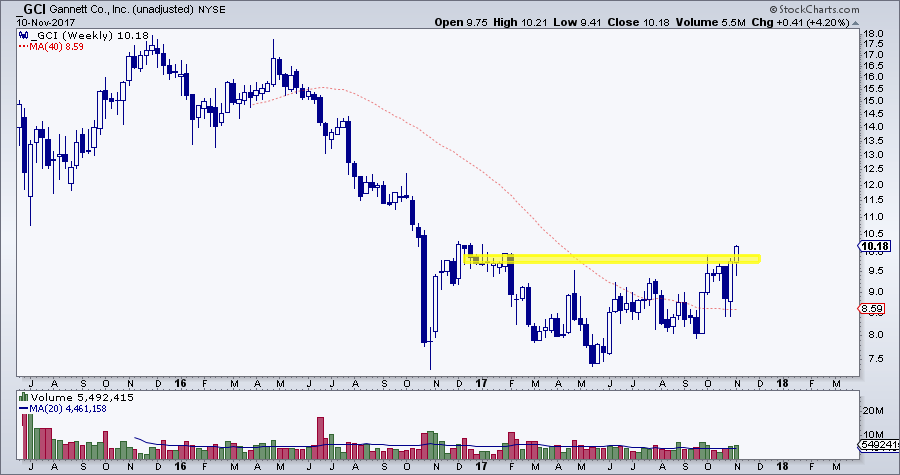Screen dimensions: 900x475
Task: Click the Volume 5,492,415 legend text
Action: point(82,397)
